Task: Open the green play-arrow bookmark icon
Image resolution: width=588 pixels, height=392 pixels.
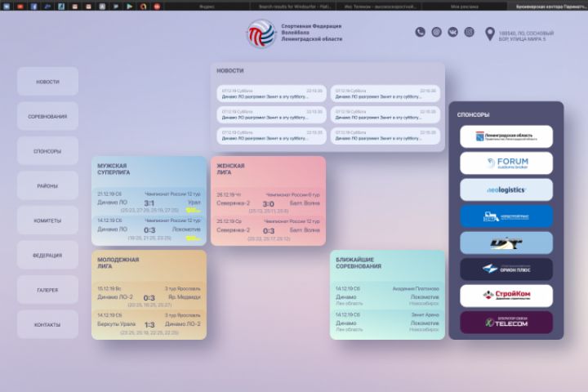Action: click(129, 6)
